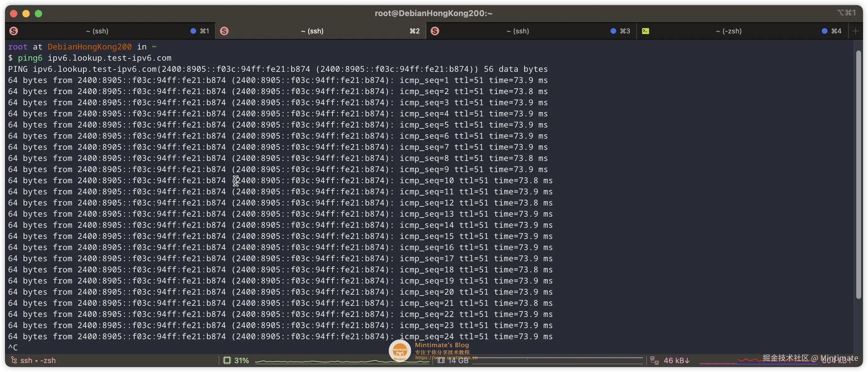The image size is (868, 372).
Task: Open a new tab with the + button
Action: pyautogui.click(x=856, y=31)
